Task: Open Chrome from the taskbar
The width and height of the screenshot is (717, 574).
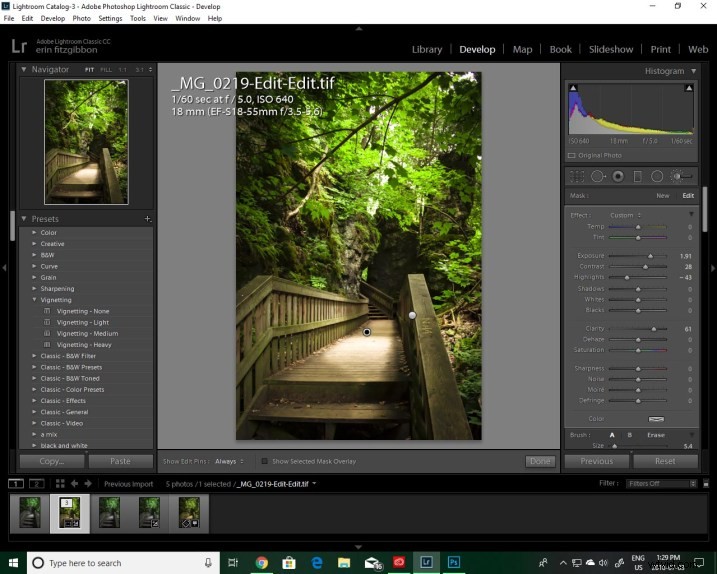Action: [262, 563]
